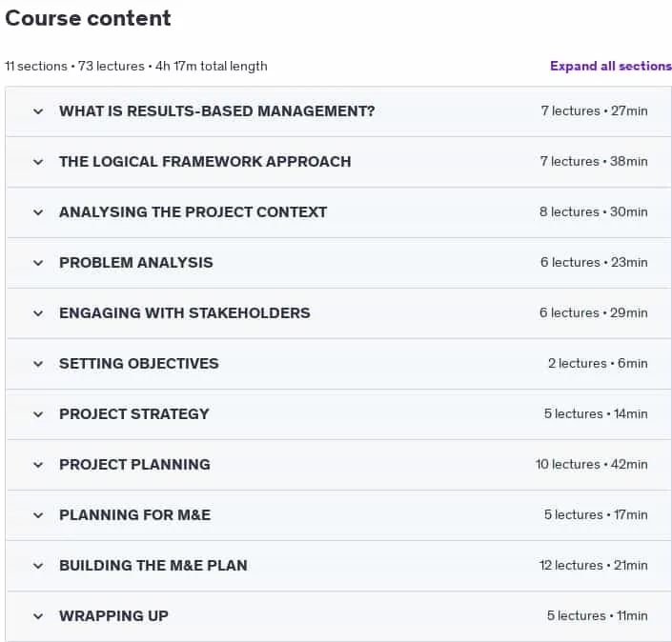This screenshot has width=672, height=642.
Task: Open the PLANNING FOR M&E chevron
Action: (x=38, y=515)
